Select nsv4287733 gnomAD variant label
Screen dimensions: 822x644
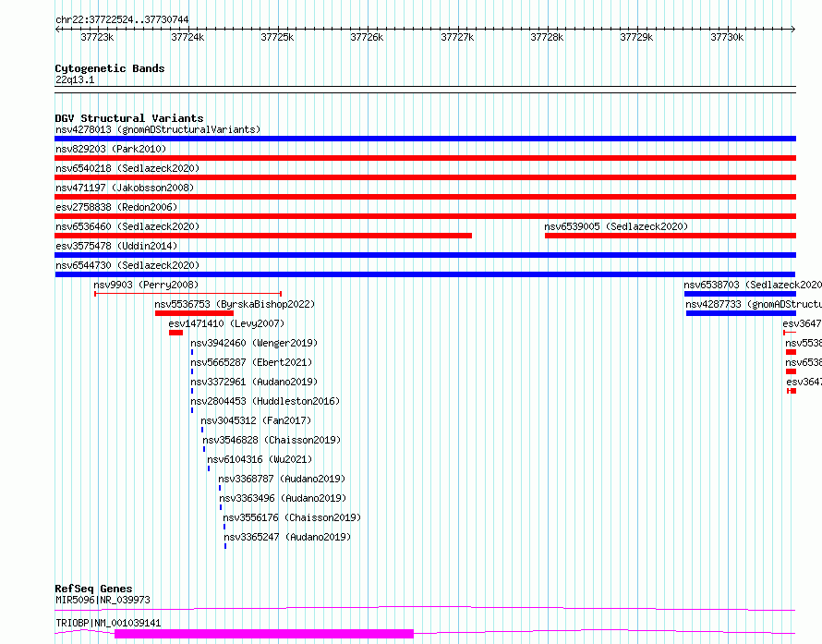coord(754,304)
